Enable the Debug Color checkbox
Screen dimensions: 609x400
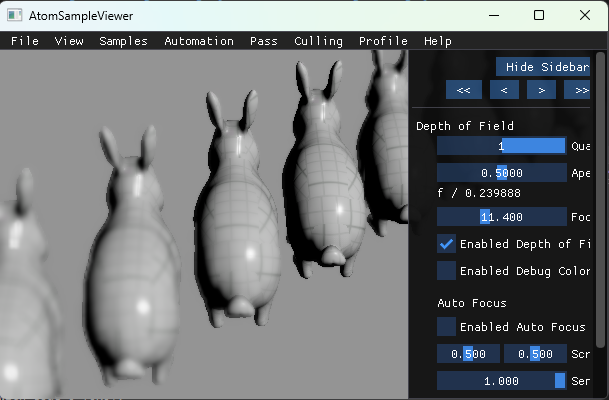[x=446, y=271]
